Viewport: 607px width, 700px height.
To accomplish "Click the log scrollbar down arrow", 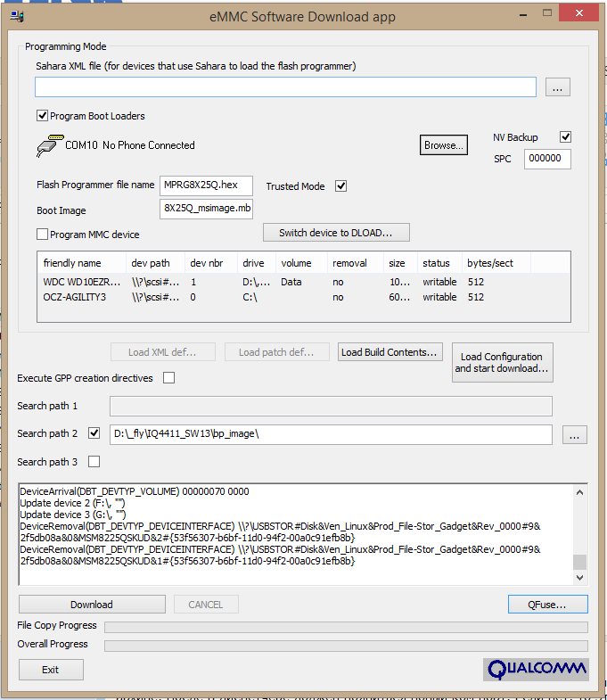I will (579, 578).
